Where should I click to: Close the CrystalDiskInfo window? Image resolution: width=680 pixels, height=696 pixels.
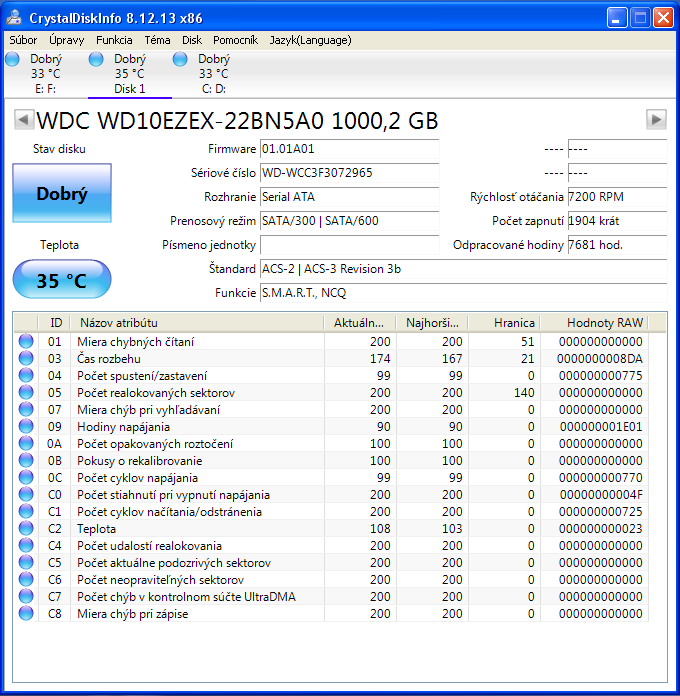[x=663, y=18]
